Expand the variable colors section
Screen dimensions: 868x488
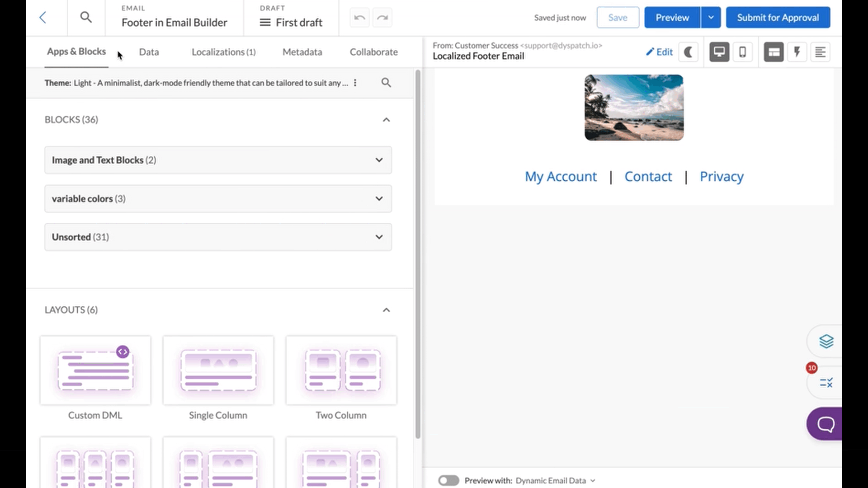(x=379, y=198)
